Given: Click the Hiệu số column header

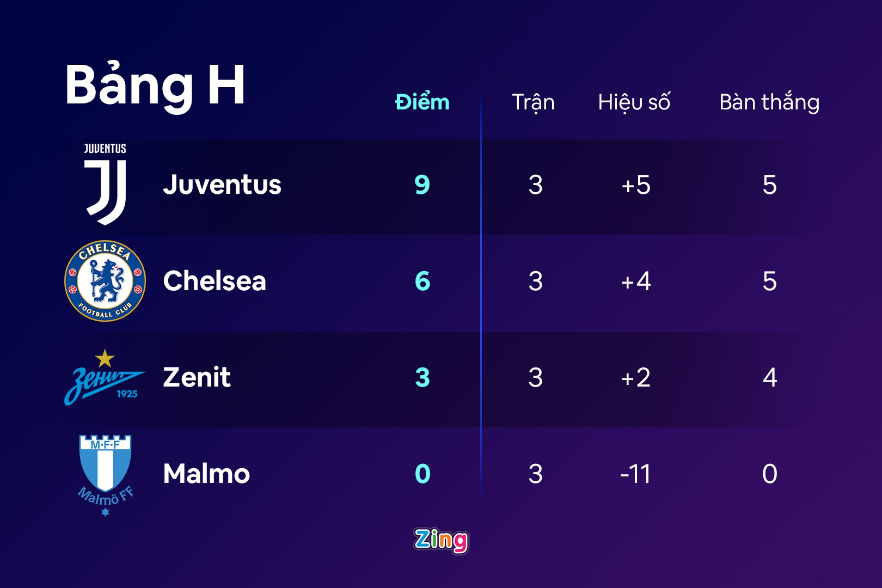Looking at the screenshot, I should click(634, 102).
